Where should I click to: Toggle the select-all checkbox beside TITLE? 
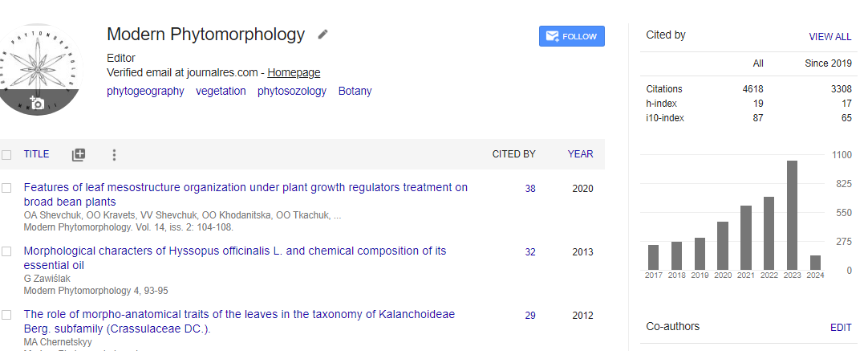coord(7,155)
